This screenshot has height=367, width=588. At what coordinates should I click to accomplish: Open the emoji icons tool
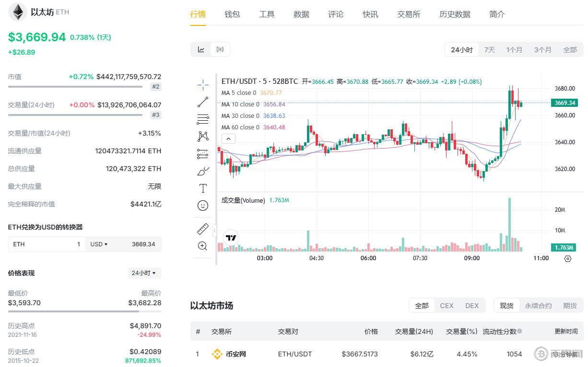pos(203,206)
